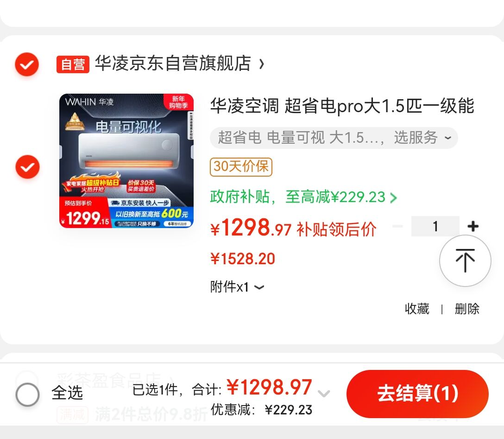Click the red 自营 badge
Viewport: 504px width, 439px height.
73,64
